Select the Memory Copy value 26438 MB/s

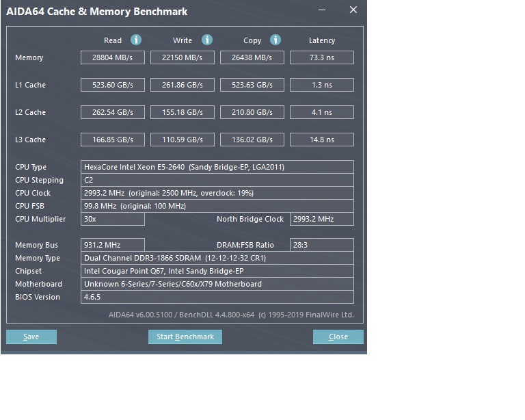(x=252, y=57)
